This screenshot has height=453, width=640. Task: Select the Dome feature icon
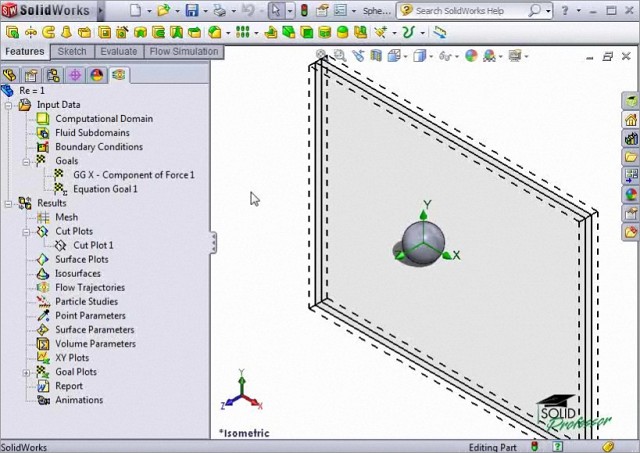click(342, 32)
